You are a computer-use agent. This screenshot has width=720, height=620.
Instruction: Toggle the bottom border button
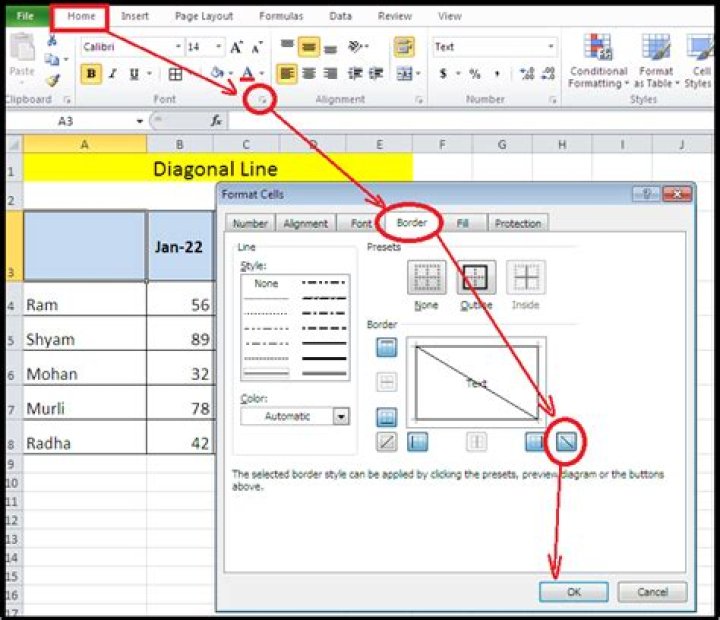pyautogui.click(x=387, y=417)
